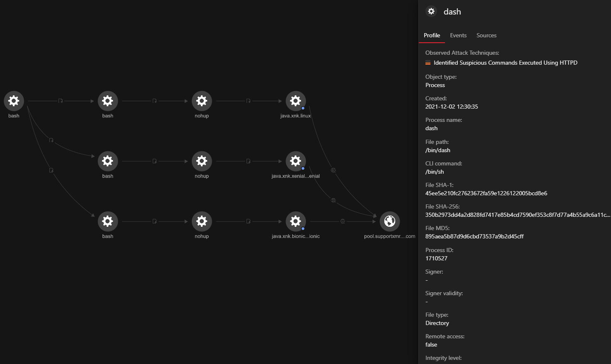Image resolution: width=611 pixels, height=364 pixels.
Task: Click the File MD5 hash value
Action: pyautogui.click(x=474, y=236)
